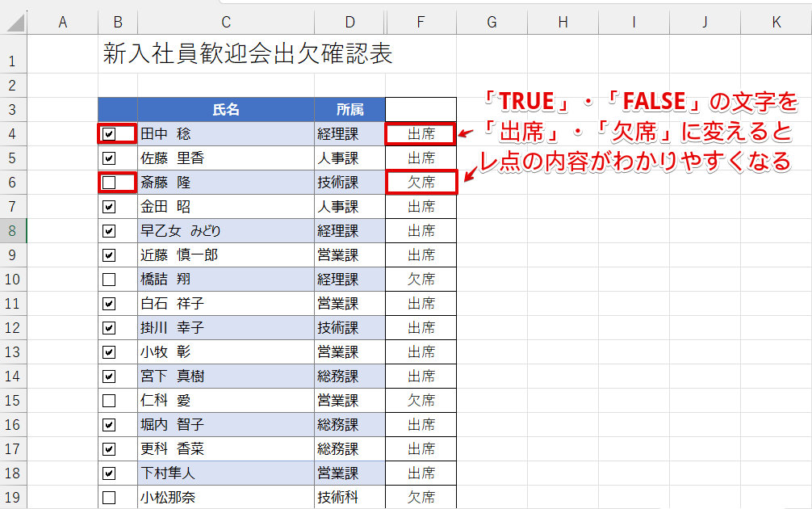Select 経理課 in 田中 稔's row
The height and width of the screenshot is (509, 812).
(x=350, y=134)
